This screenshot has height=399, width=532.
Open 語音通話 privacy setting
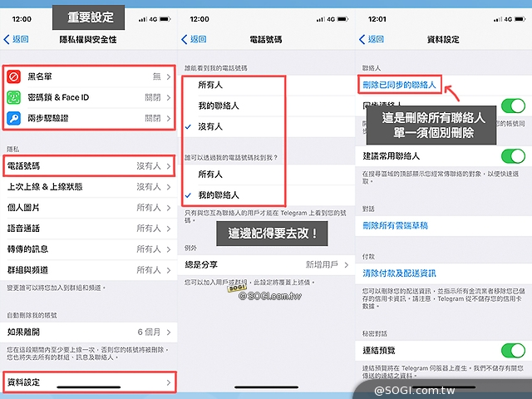click(89, 229)
